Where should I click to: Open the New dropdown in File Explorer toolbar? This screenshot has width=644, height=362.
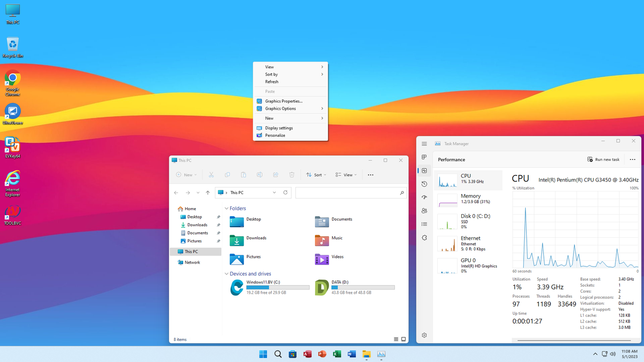186,174
